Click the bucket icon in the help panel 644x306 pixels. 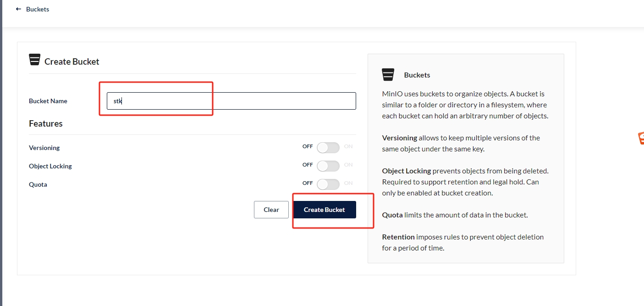coord(388,75)
